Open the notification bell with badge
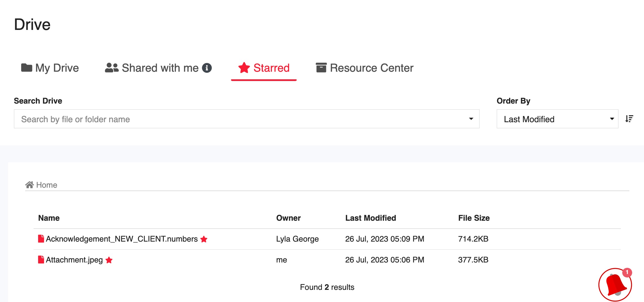 615,285
